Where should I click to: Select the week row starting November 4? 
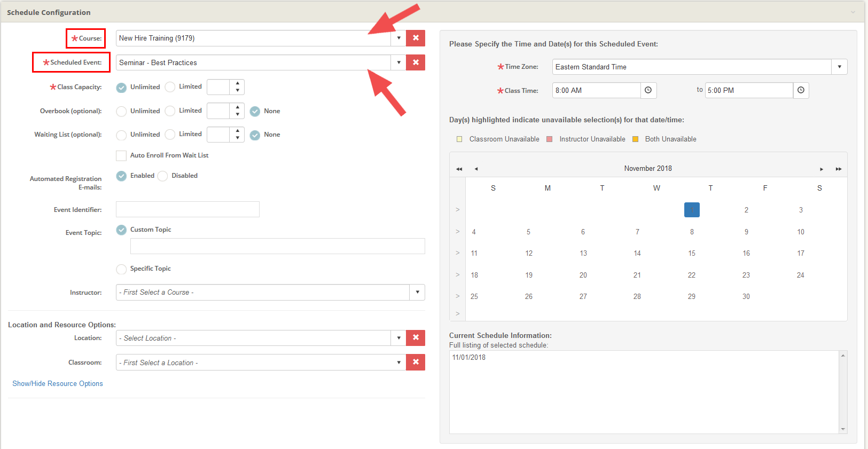pyautogui.click(x=458, y=232)
